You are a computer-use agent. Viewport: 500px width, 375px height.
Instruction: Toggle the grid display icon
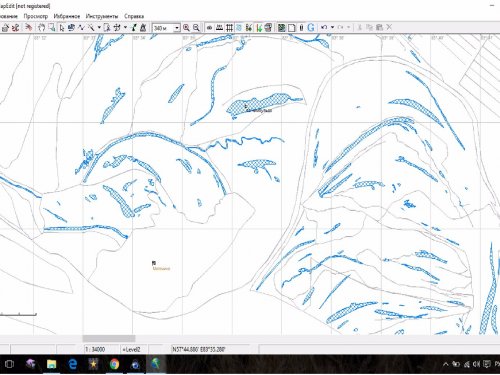point(229,28)
